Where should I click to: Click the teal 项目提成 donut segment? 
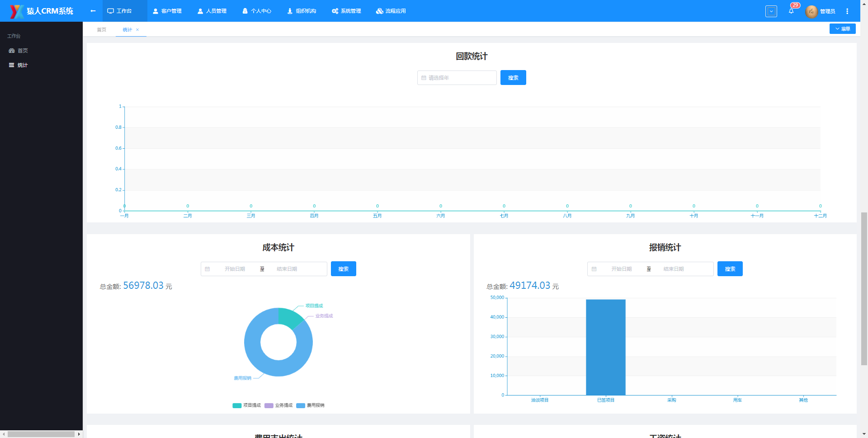click(x=289, y=317)
